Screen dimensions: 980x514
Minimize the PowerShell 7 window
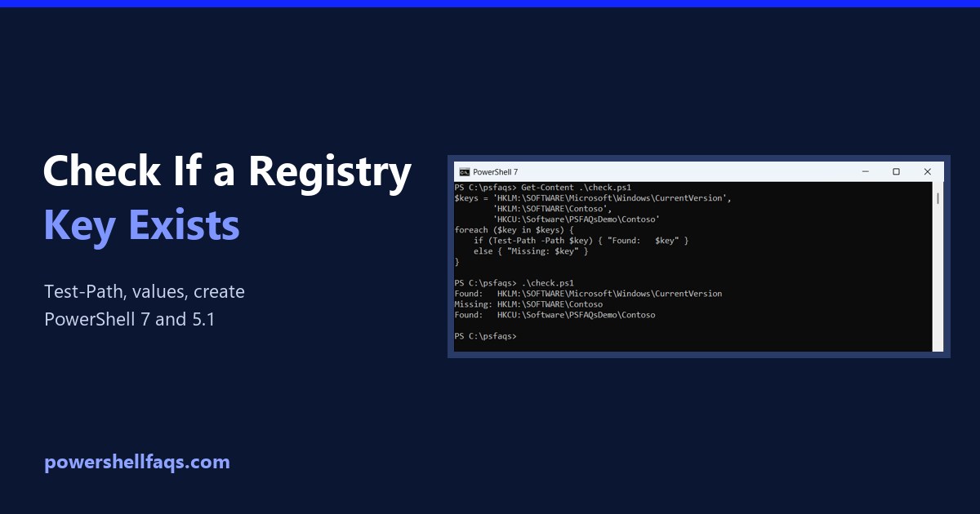click(x=866, y=172)
